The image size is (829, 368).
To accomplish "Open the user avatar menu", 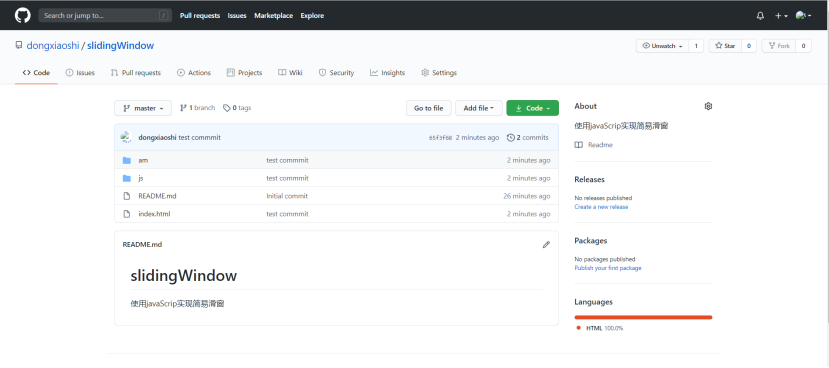I will click(x=803, y=16).
